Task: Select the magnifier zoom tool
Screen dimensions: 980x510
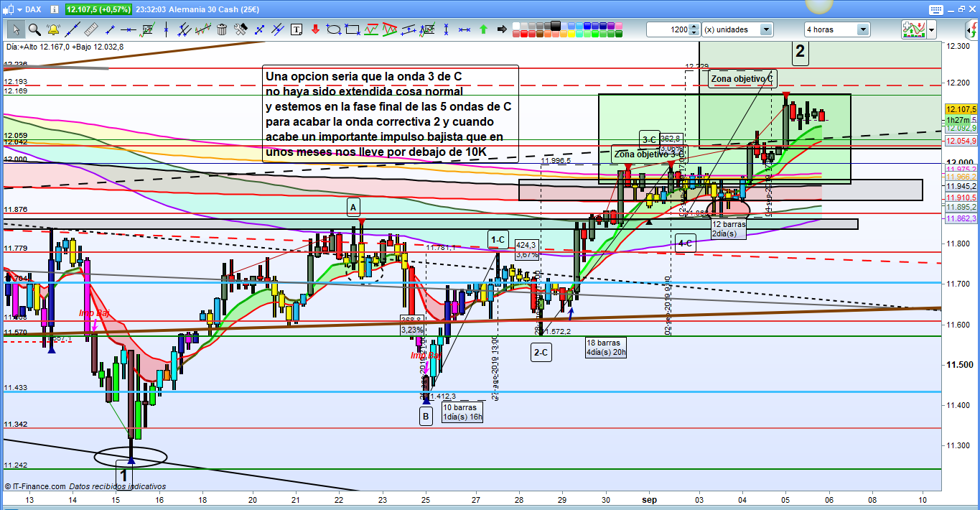Action: click(34, 29)
